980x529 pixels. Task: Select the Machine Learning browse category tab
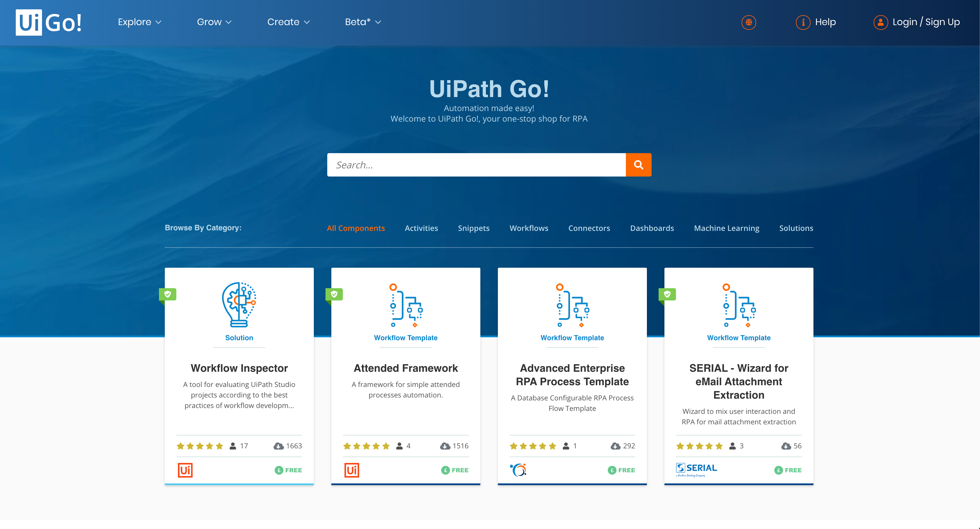click(x=727, y=228)
